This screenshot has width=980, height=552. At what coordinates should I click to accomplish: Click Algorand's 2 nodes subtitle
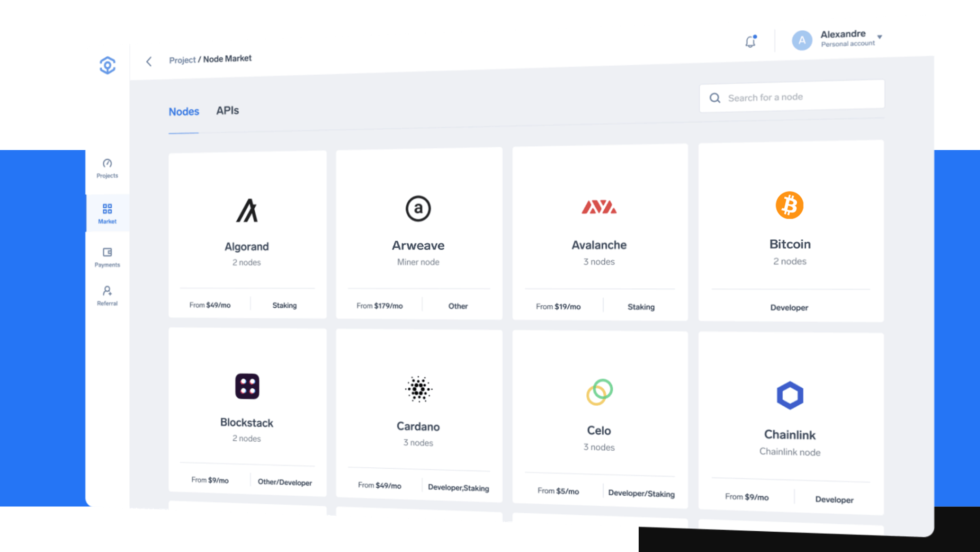246,262
